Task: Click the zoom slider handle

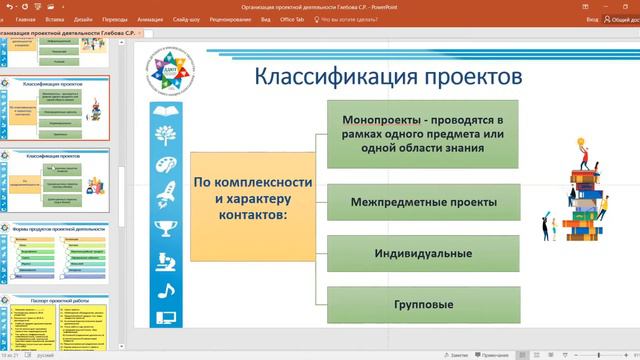Action: [599, 356]
